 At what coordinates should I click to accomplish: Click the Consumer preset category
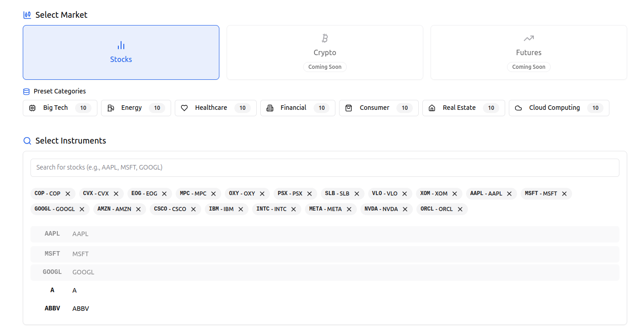379,108
